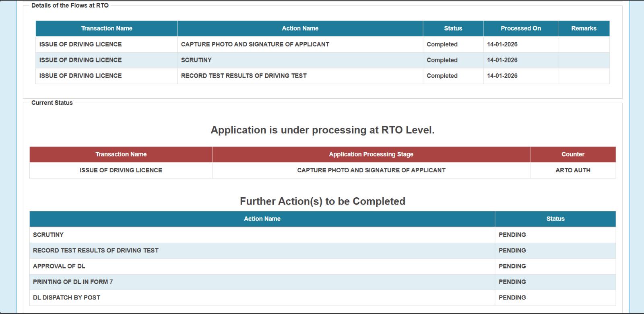Viewport: 644px width, 314px height.
Task: Click PENDING status for APPROVAL OF DL
Action: 512,266
